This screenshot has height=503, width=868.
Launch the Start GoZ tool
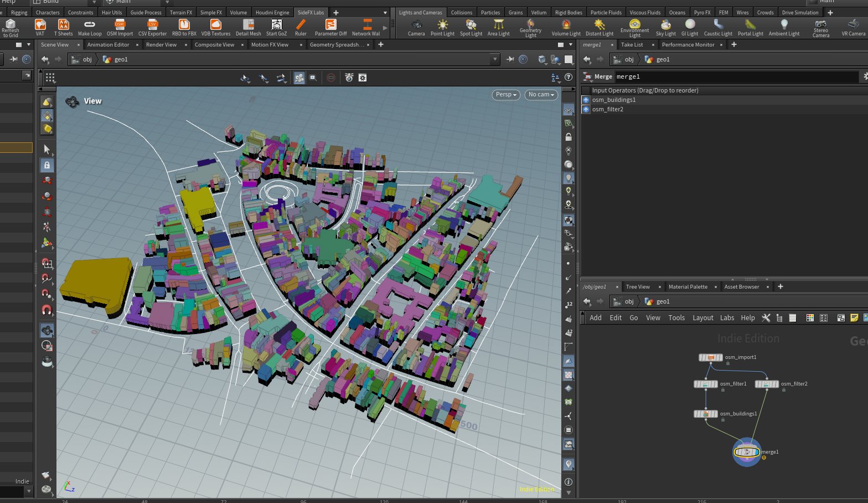pyautogui.click(x=276, y=27)
